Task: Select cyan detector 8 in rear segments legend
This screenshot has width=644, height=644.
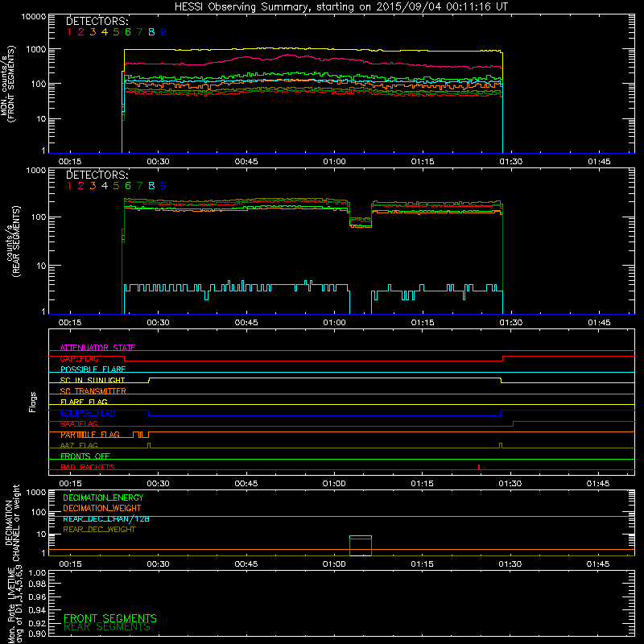Action: click(x=151, y=186)
